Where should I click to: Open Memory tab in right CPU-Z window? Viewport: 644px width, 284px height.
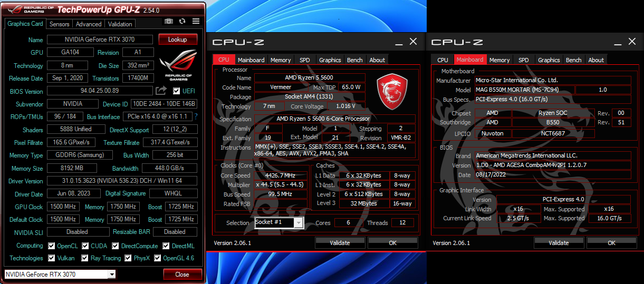pos(499,60)
